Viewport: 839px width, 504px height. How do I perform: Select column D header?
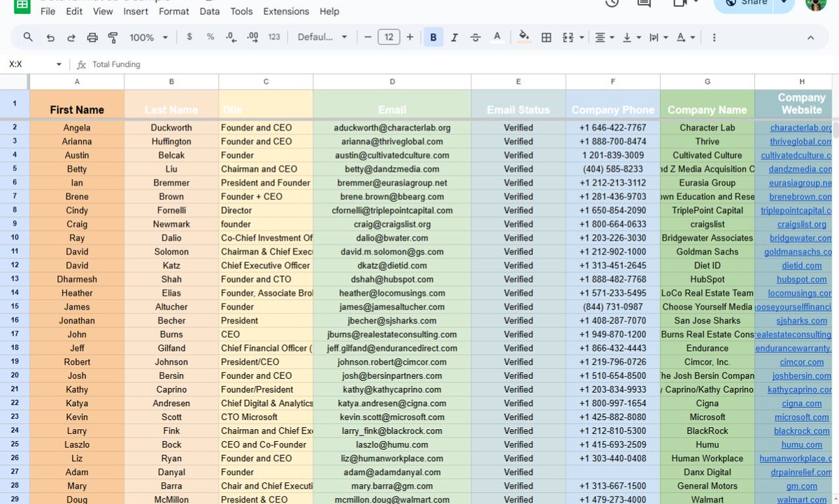pos(392,82)
